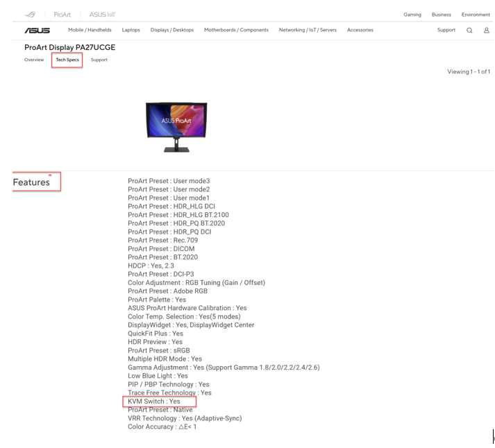The height and width of the screenshot is (448, 495).
Task: Go to ASUS IoT brand link
Action: pos(102,15)
